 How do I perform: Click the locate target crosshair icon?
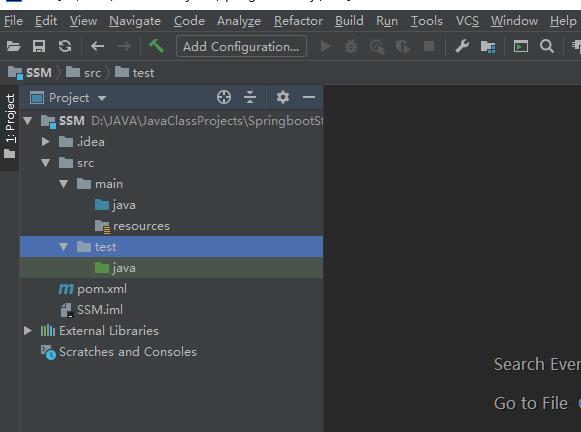pyautogui.click(x=224, y=97)
